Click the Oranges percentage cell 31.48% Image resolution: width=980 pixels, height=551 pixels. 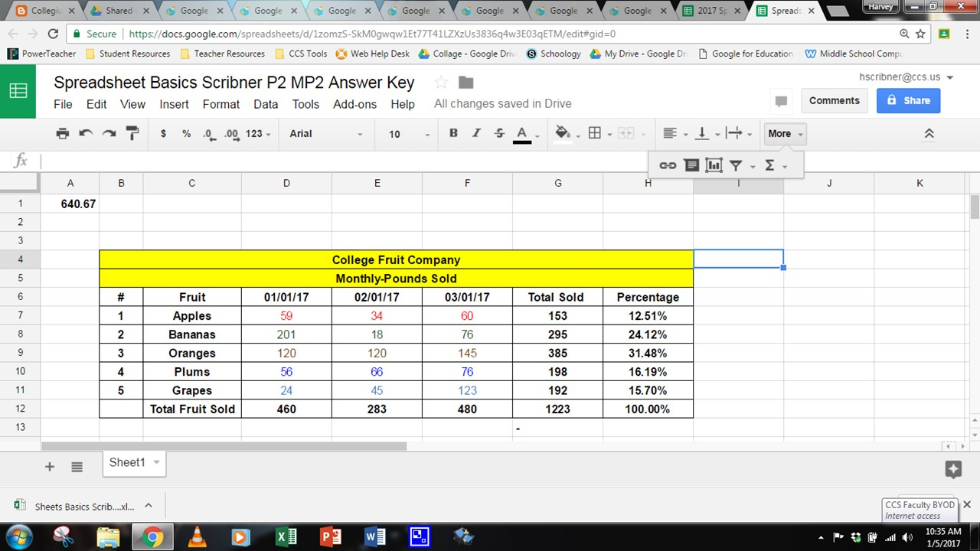coord(648,354)
